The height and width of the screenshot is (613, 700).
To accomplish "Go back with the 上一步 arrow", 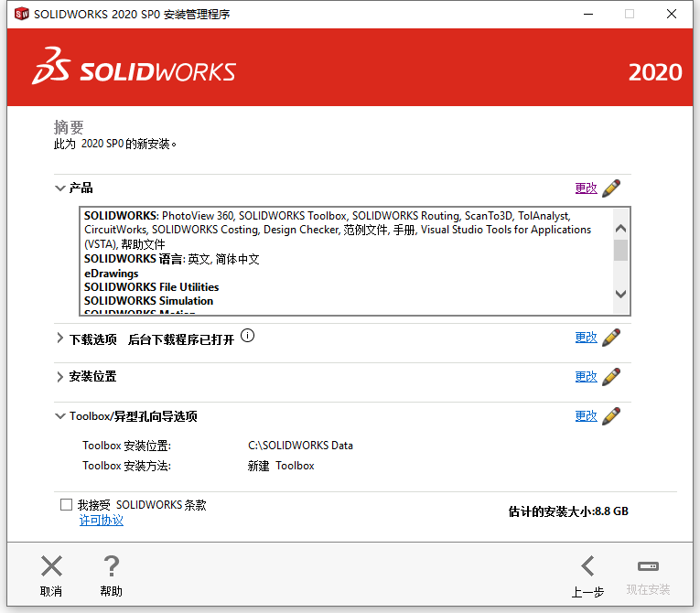I will click(x=588, y=566).
